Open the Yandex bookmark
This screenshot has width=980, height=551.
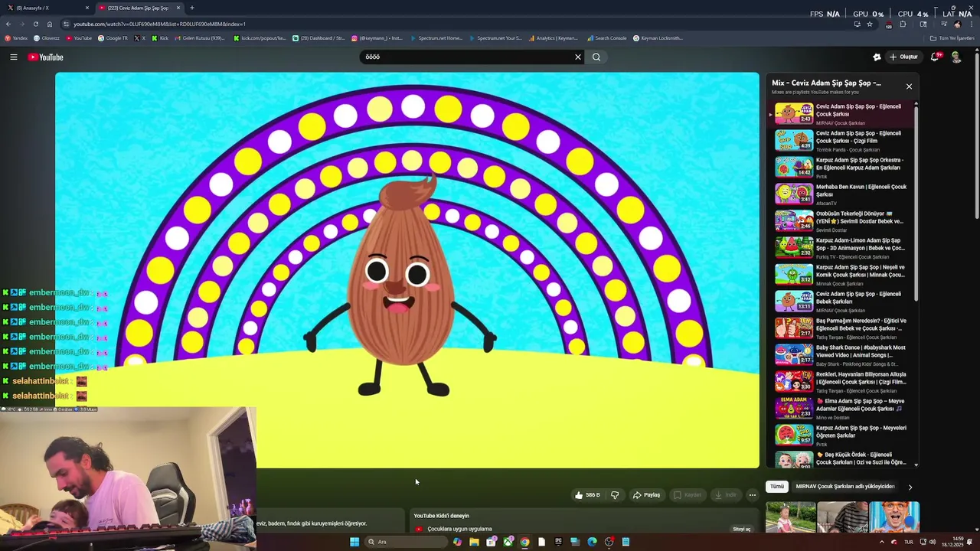click(16, 38)
